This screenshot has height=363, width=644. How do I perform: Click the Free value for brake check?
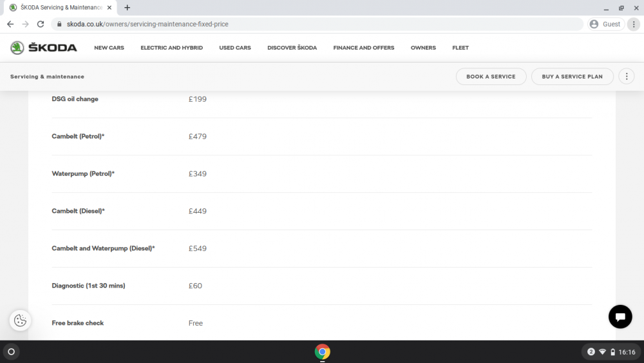point(196,323)
